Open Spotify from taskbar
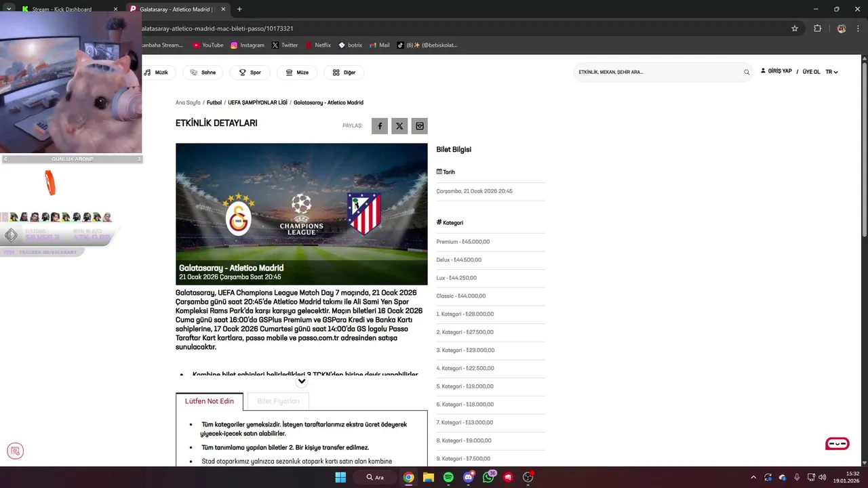Screen dimensions: 868x488 coord(448,477)
